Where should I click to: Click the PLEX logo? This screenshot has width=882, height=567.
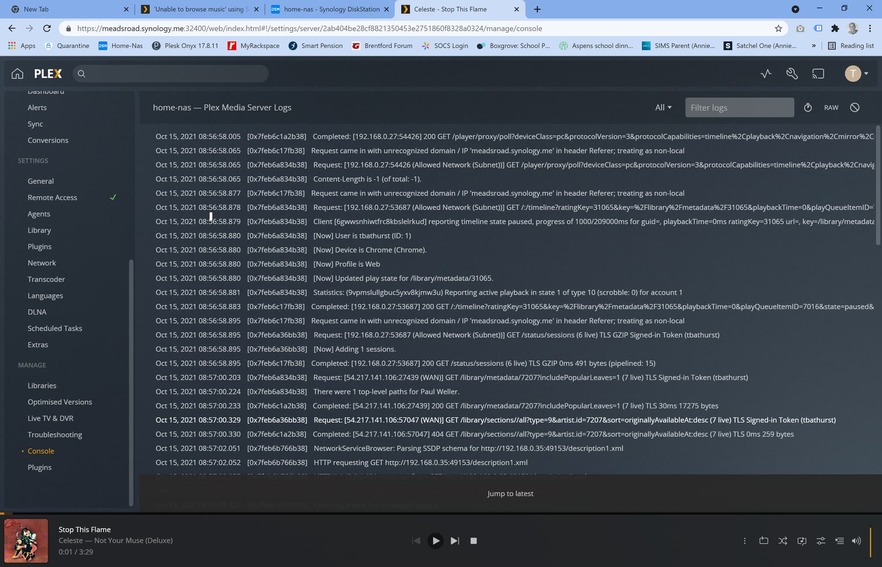pyautogui.click(x=48, y=74)
